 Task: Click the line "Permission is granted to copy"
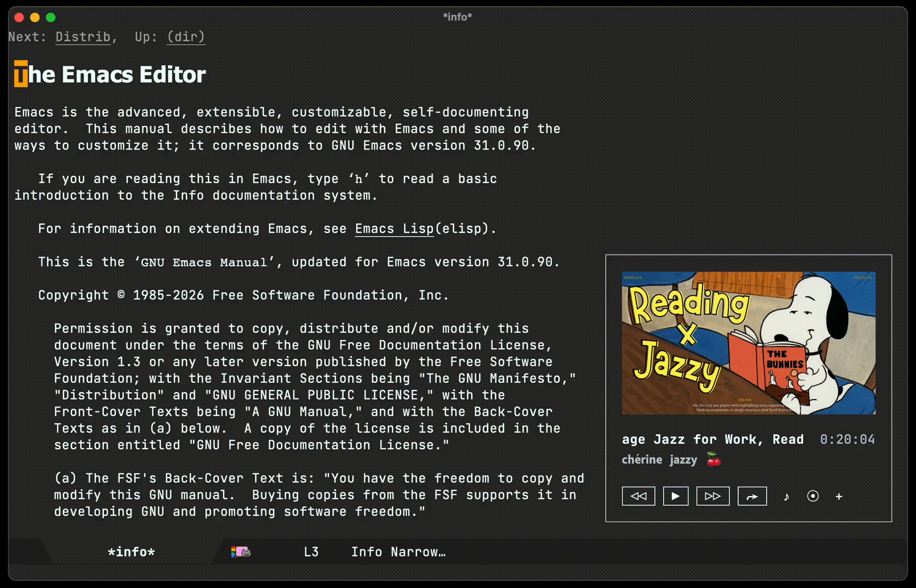[291, 328]
